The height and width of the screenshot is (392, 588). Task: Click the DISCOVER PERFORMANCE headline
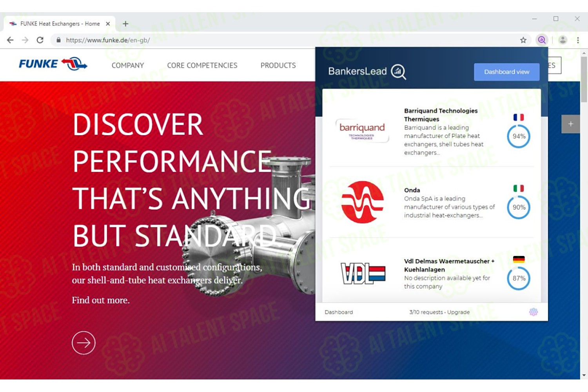point(192,180)
